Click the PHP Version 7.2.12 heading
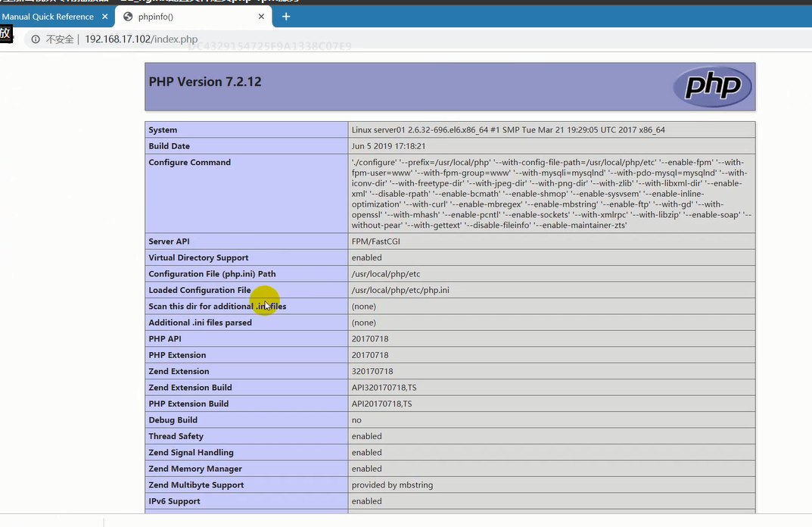Viewport: 812px width, 527px height. (x=205, y=82)
